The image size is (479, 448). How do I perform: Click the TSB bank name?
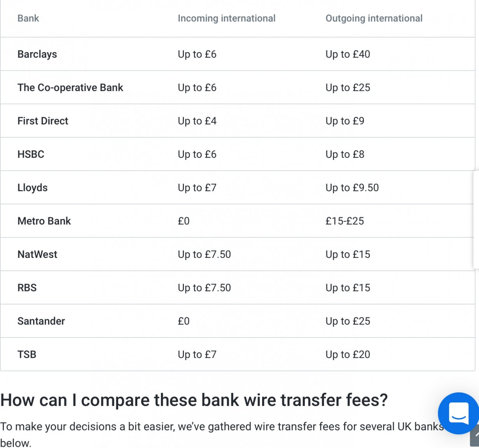click(x=27, y=355)
